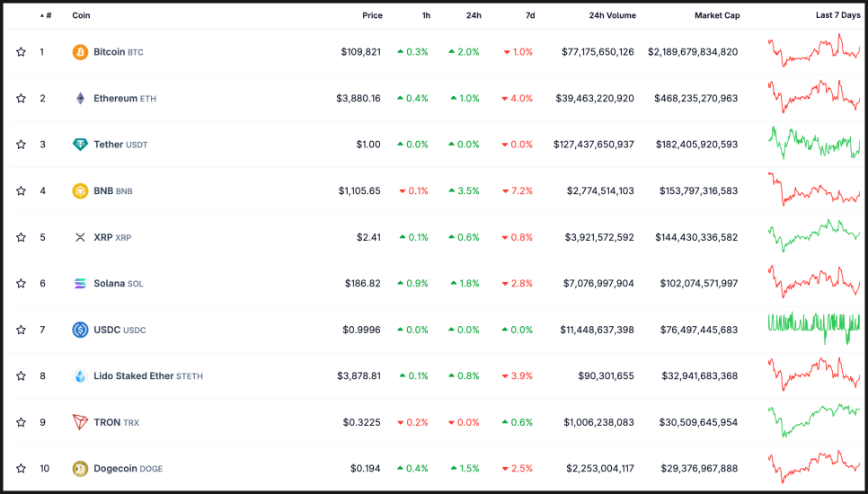Viewport: 868px width, 494px height.
Task: Click the Price column header
Action: [372, 15]
